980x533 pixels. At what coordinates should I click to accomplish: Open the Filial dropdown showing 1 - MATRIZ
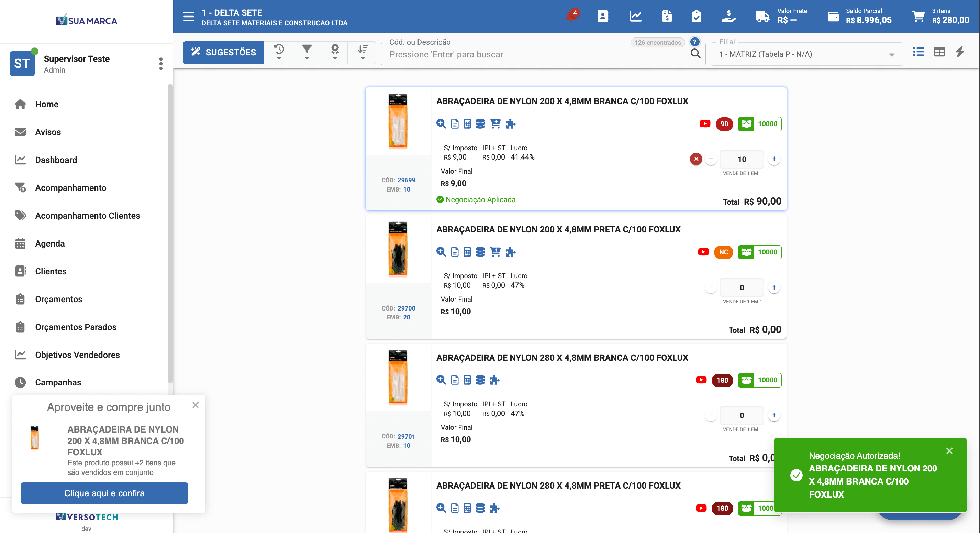pos(806,54)
